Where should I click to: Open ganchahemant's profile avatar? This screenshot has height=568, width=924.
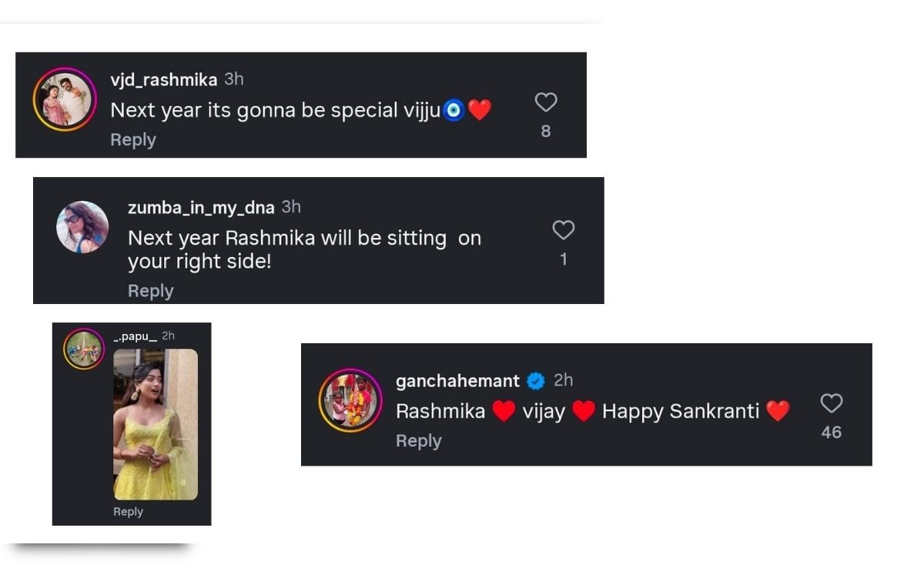coord(350,400)
